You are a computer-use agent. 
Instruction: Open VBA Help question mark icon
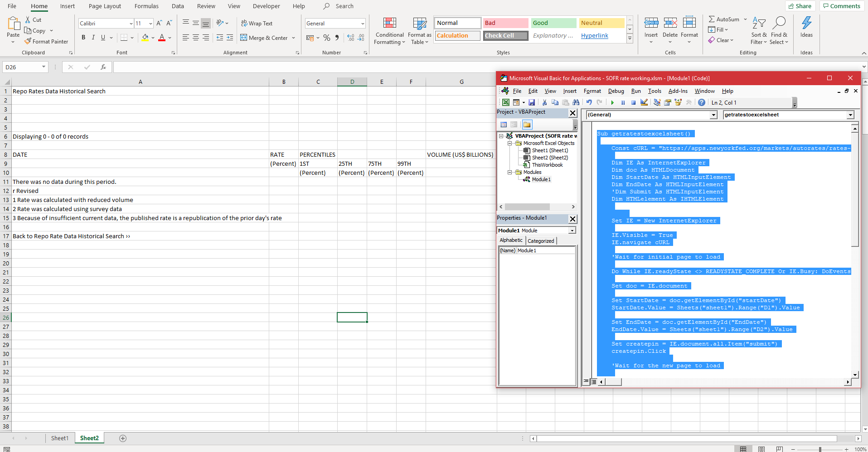coord(702,102)
